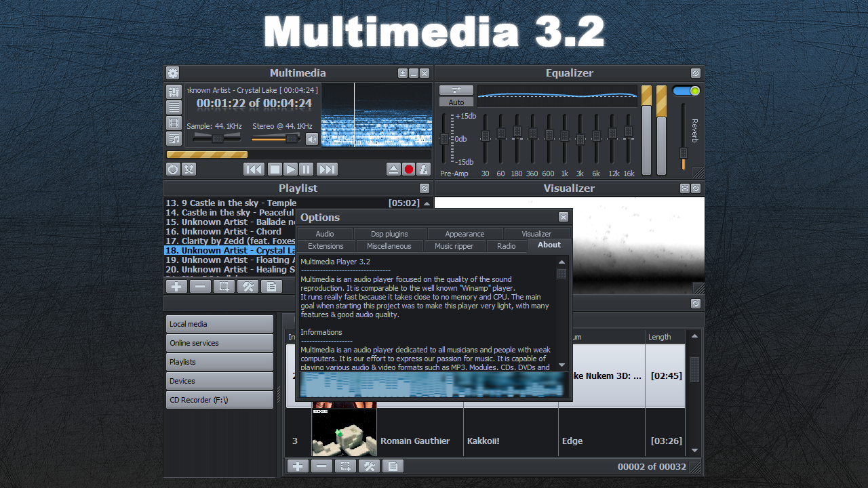Click the Visualizer fullscreen icon
868x488 pixels.
(685, 188)
